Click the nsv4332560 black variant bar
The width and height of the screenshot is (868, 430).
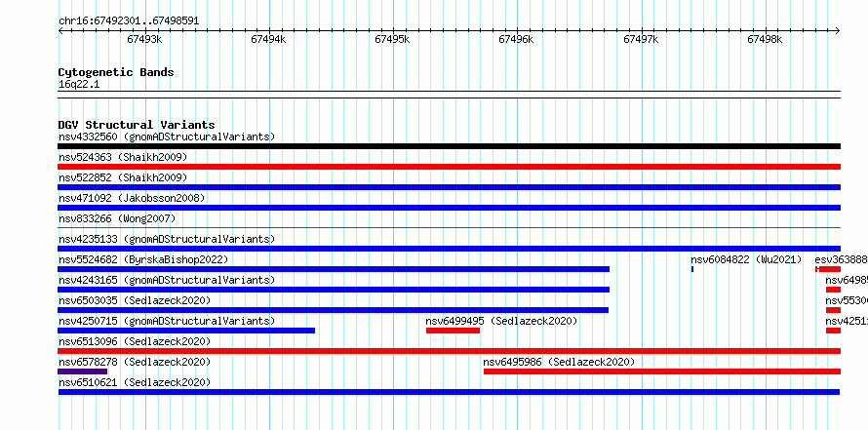(x=449, y=146)
